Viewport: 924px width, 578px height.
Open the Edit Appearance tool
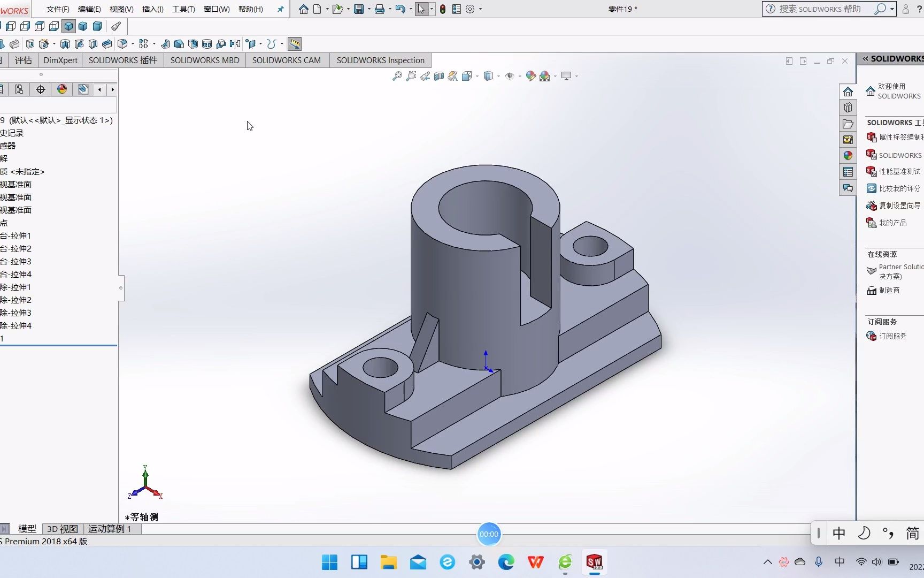(x=531, y=76)
